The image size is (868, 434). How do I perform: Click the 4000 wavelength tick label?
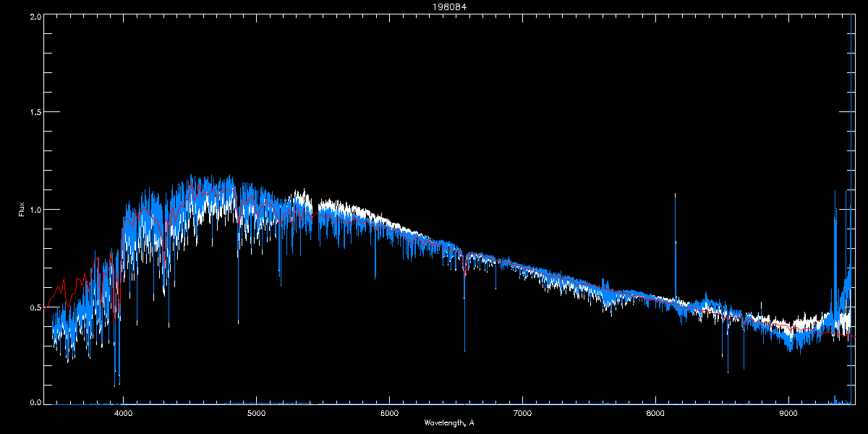coord(123,414)
